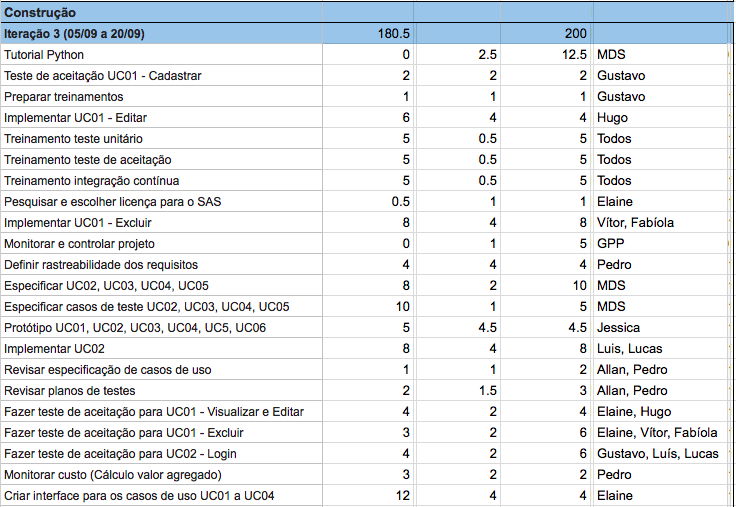Click 'Implementar UC01 - Editar' cell
The image size is (736, 507).
(x=161, y=117)
